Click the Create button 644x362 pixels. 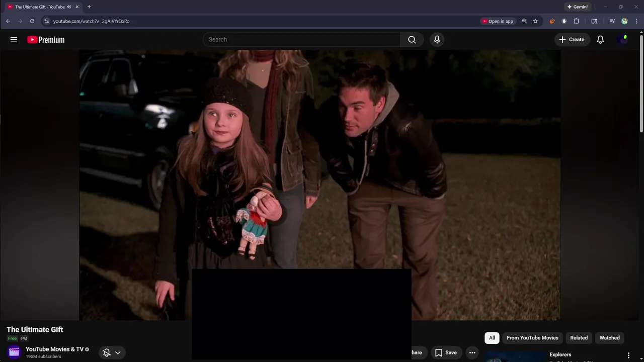coord(572,40)
